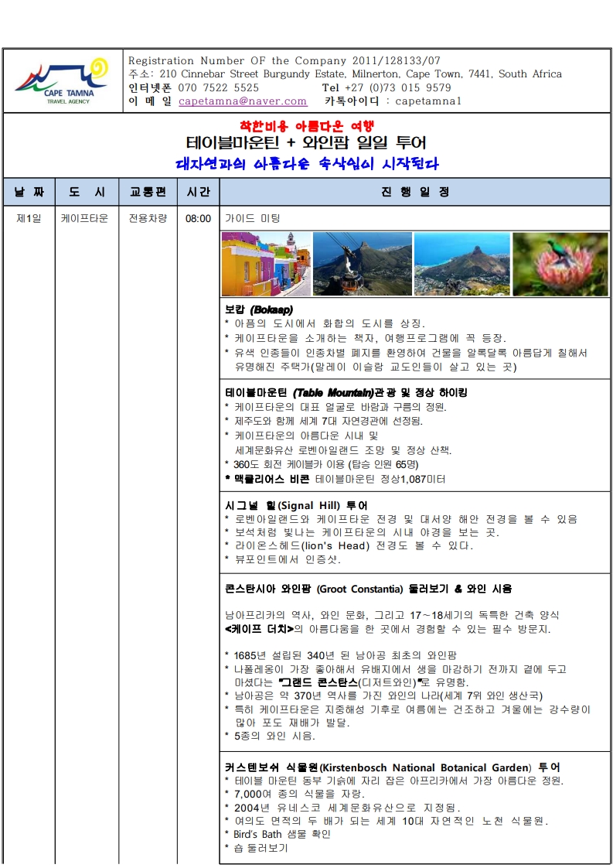The width and height of the screenshot is (613, 868).
Task: Click the 시간 column header
Action: (x=198, y=192)
